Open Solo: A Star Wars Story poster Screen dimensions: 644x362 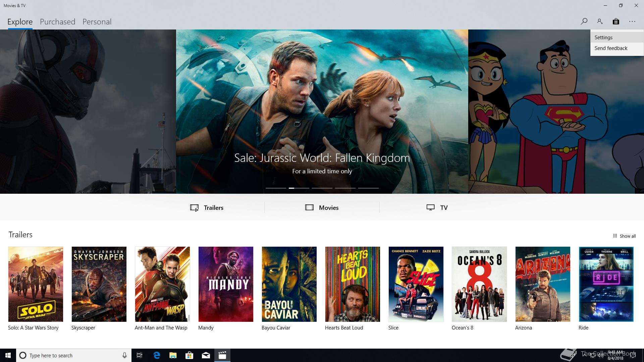(x=36, y=284)
